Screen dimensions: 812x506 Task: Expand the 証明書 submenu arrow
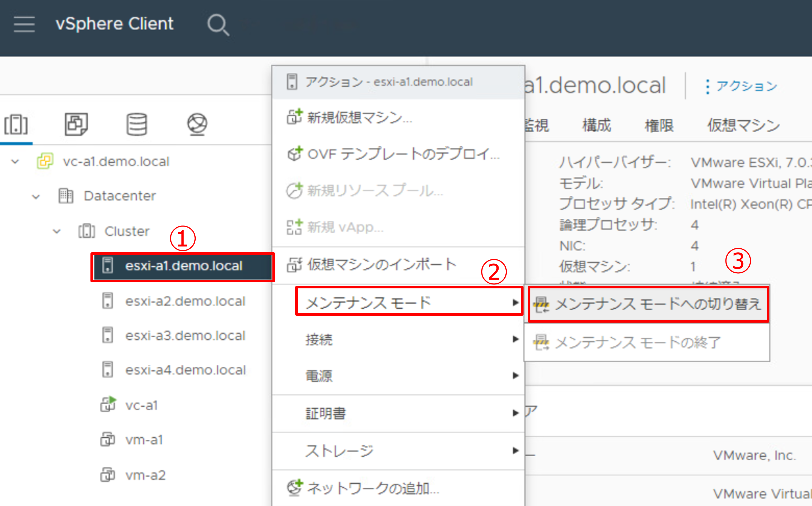[x=515, y=413]
